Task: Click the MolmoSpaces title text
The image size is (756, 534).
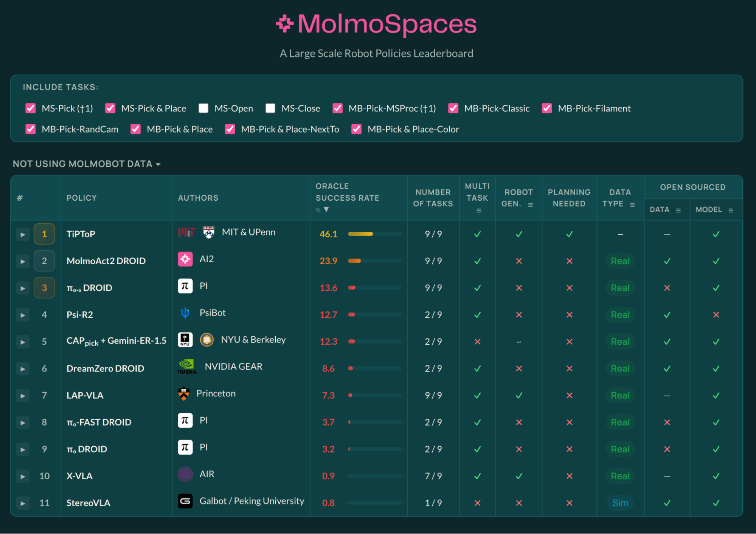Action: (x=387, y=24)
